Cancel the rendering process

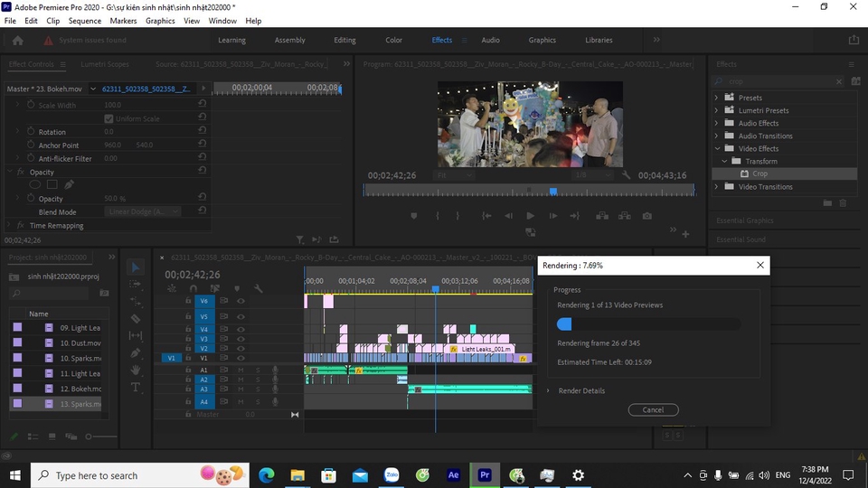(x=653, y=409)
